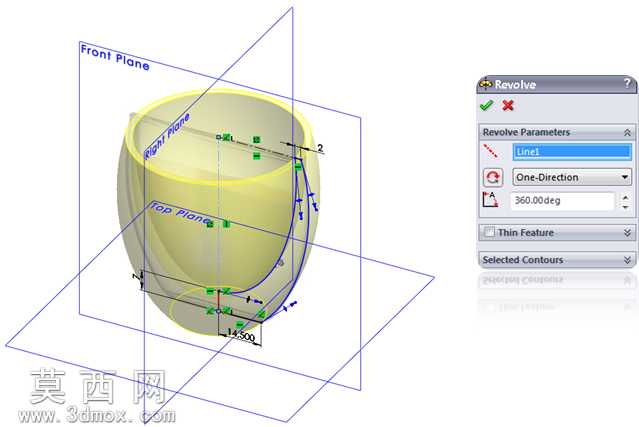Enable the Thin Feature checkbox
Screen dimensions: 639x427
pos(489,232)
